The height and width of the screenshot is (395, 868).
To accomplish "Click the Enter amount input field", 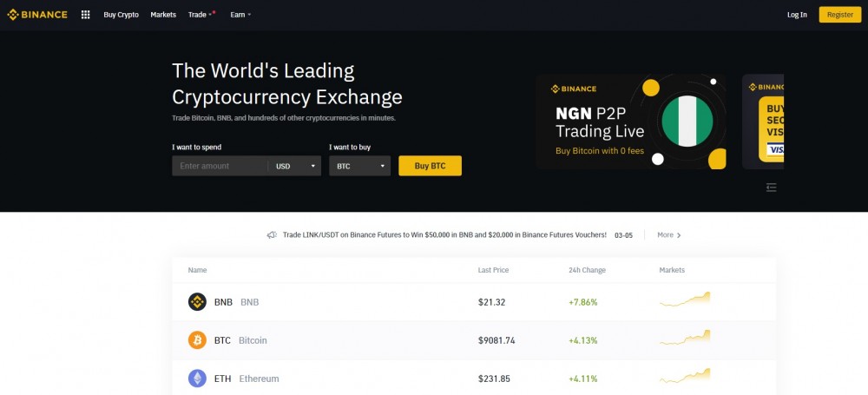I will (220, 166).
